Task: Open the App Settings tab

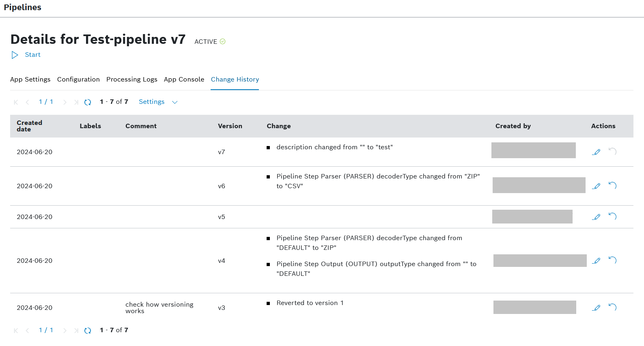Action: (x=30, y=80)
